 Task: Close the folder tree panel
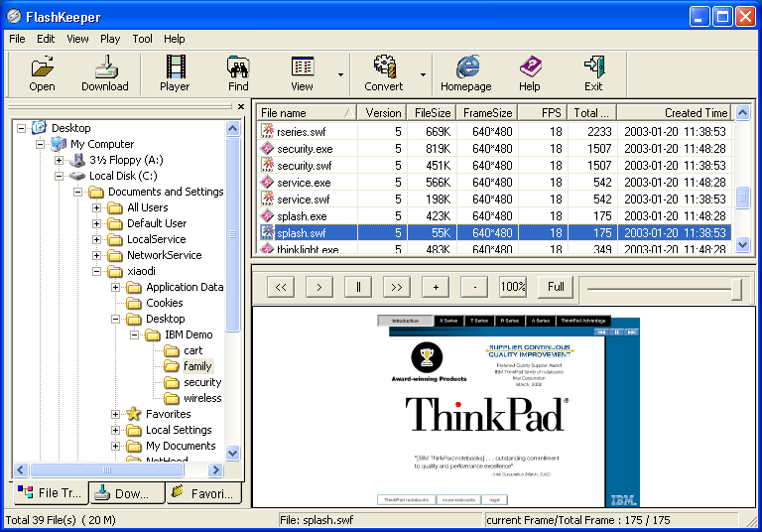[x=241, y=106]
